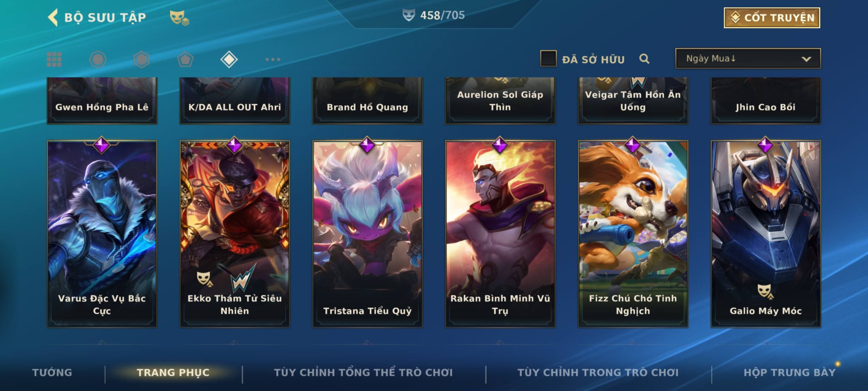Select the highlighted diamond rarity filter
The image size is (868, 391).
229,59
